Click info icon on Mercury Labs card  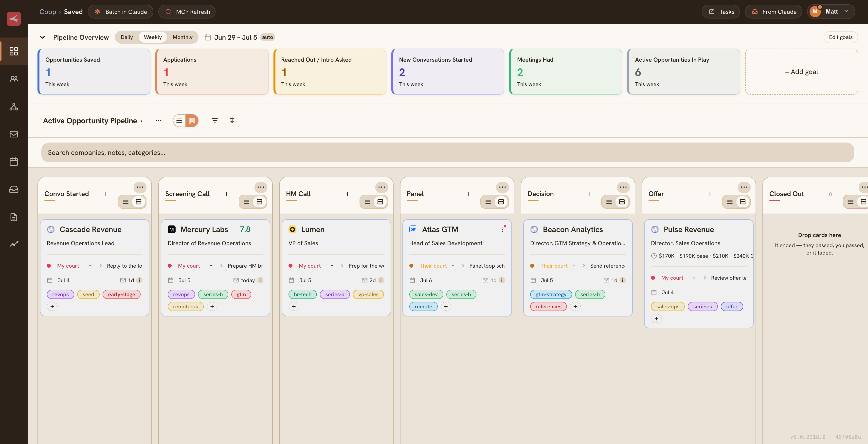coord(260,280)
